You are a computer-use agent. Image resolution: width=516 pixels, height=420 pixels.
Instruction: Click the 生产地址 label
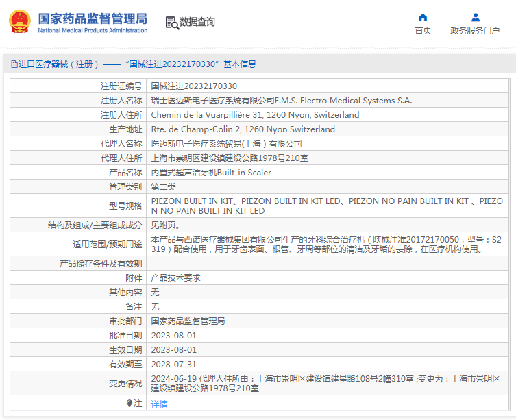(125, 129)
